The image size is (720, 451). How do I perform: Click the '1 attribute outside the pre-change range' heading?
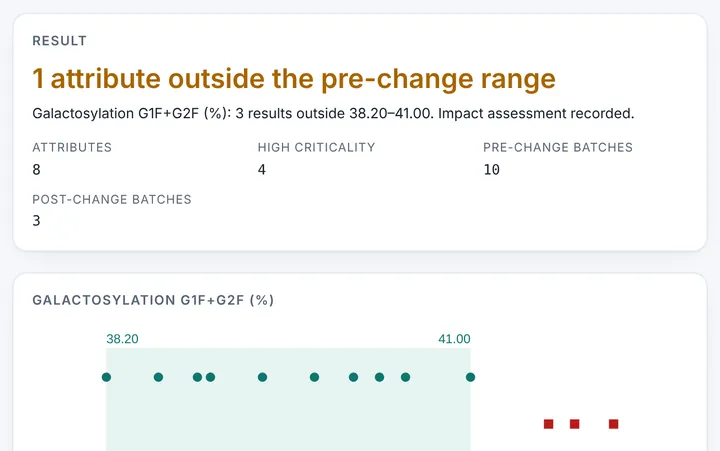294,79
